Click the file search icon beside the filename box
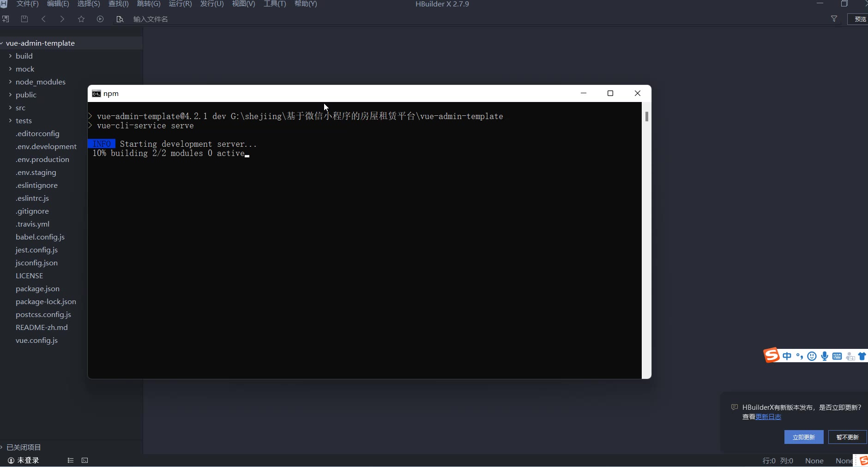The width and height of the screenshot is (868, 467). (x=120, y=19)
